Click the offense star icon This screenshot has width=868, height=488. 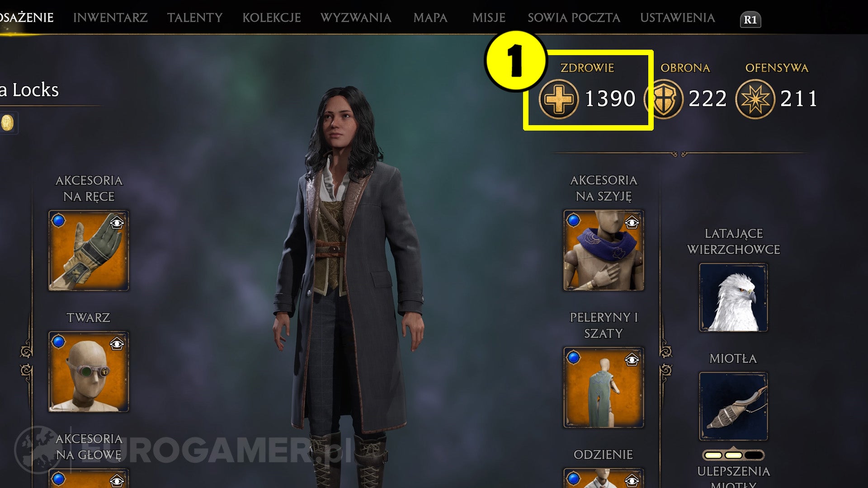tap(755, 99)
